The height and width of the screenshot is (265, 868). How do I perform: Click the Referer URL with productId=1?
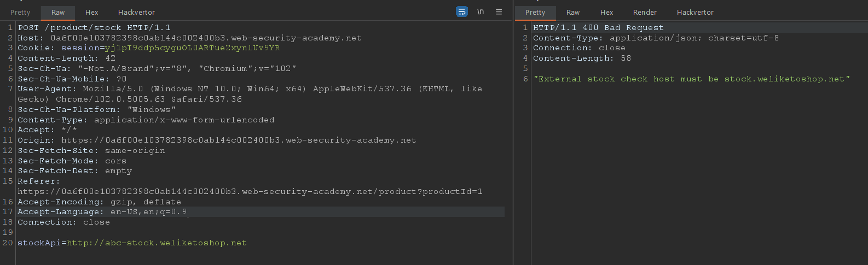250,192
